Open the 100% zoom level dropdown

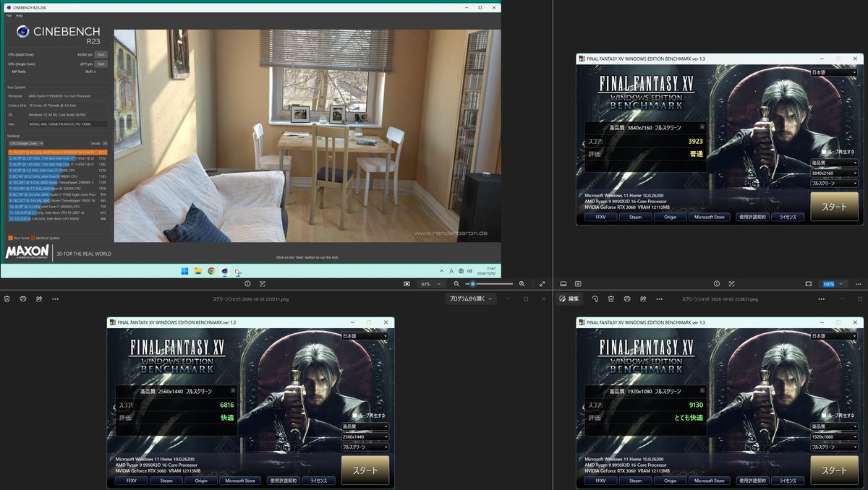(832, 284)
